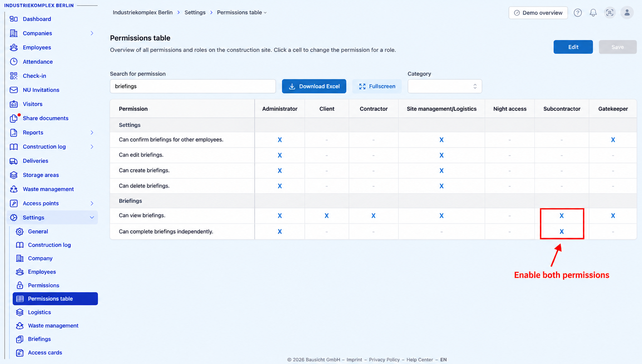The image size is (642, 364).
Task: Open Permissions table breadcrumb dropdown
Action: 242,12
